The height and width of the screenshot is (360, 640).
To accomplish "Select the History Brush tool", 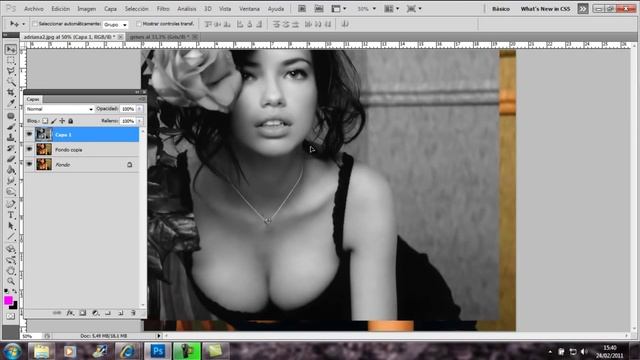I will (x=11, y=148).
